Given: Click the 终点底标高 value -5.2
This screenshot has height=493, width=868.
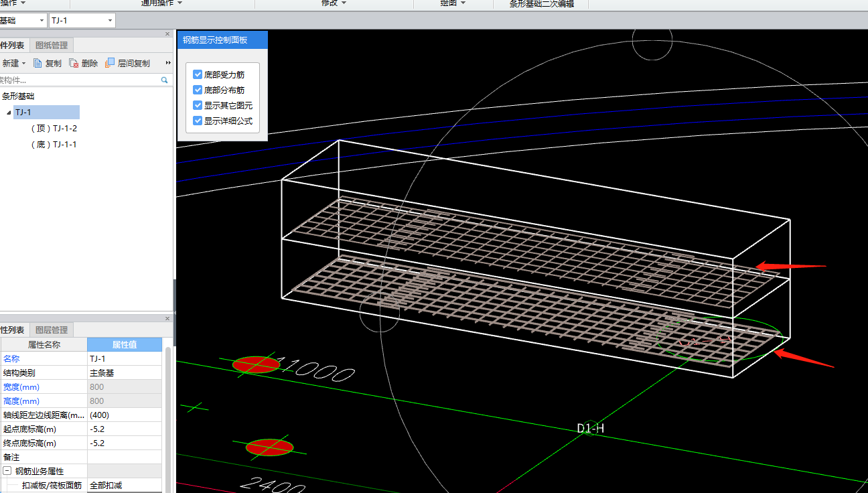Looking at the screenshot, I should 125,443.
